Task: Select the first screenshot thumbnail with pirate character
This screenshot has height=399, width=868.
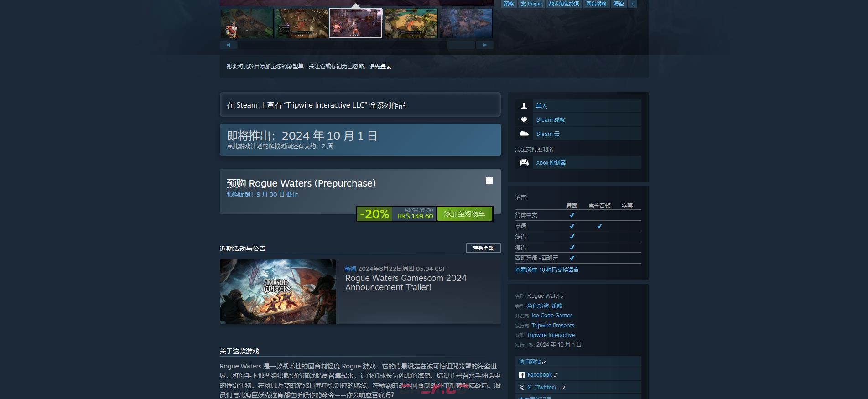Action: point(247,23)
